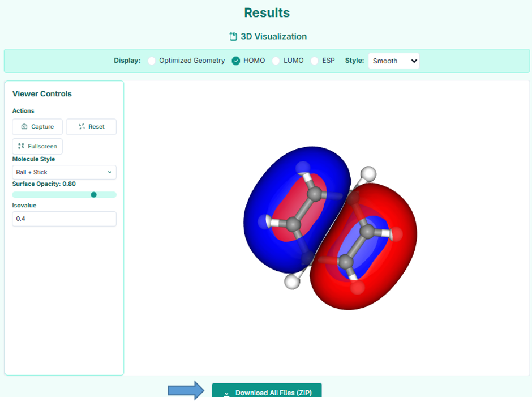Click the Reset view icon

(81, 126)
